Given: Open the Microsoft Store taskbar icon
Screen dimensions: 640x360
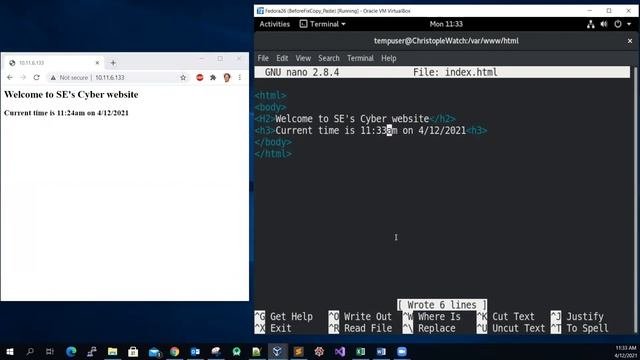Looking at the screenshot, I should coord(133,351).
